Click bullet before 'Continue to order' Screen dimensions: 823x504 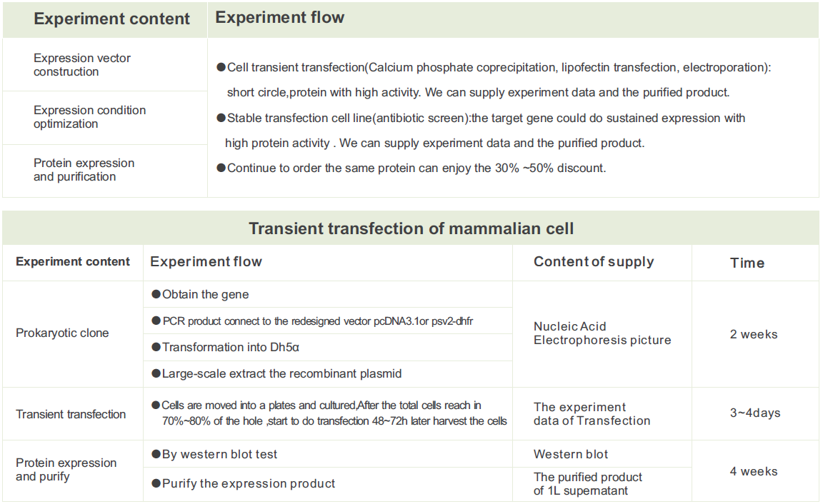(x=221, y=168)
